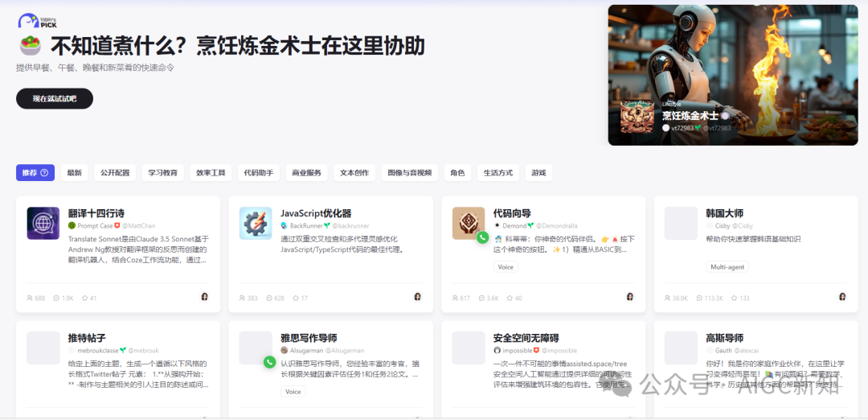Switch to 学习教育 category
868x420 pixels.
click(x=162, y=173)
